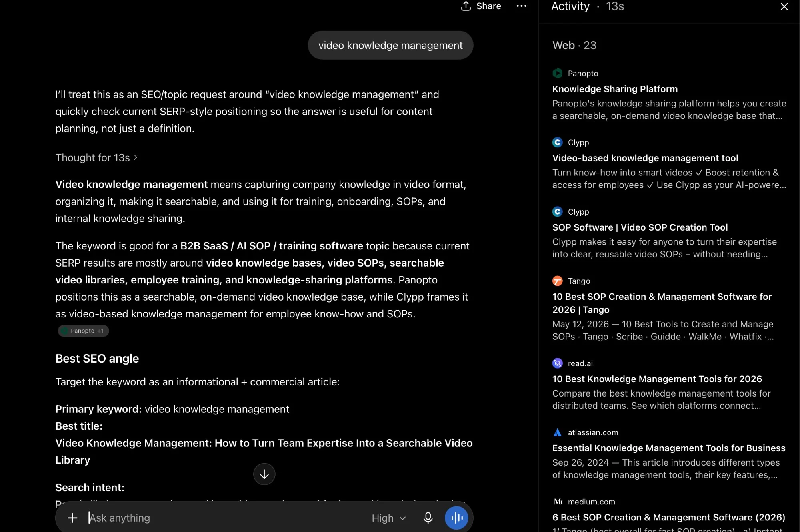This screenshot has height=532, width=800.
Task: Open Essential Knowledge Management Tools for Business link
Action: (x=668, y=448)
